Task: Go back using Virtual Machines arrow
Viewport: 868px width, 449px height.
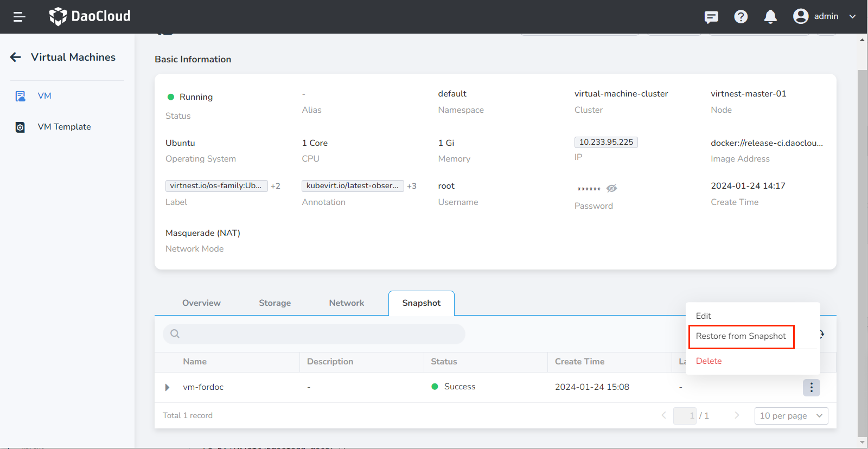Action: pos(16,57)
